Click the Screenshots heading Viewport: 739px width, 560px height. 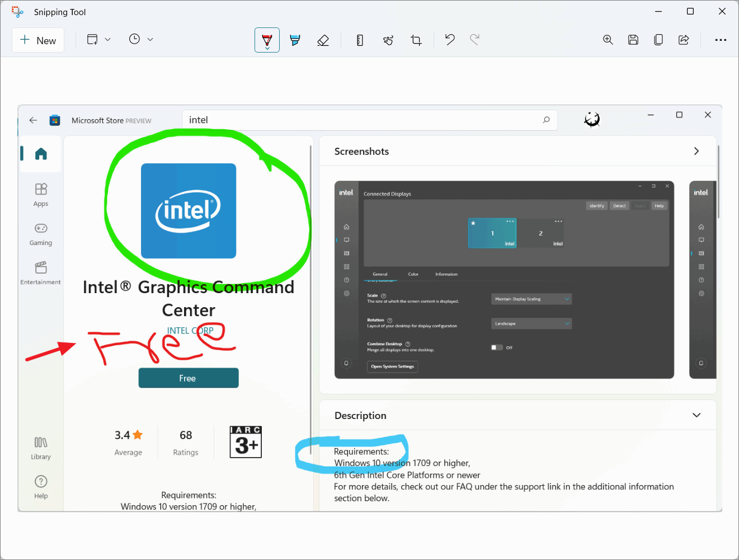[x=361, y=152]
